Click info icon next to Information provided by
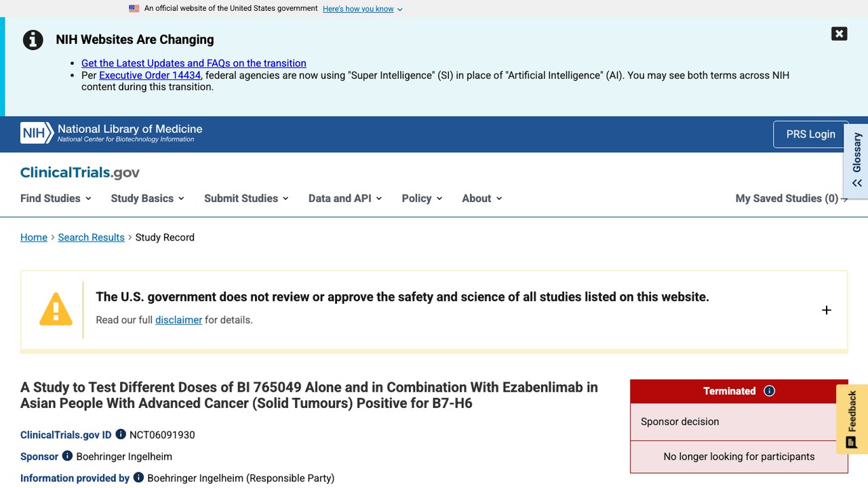Screen dimensions: 868x488 [x=138, y=478]
